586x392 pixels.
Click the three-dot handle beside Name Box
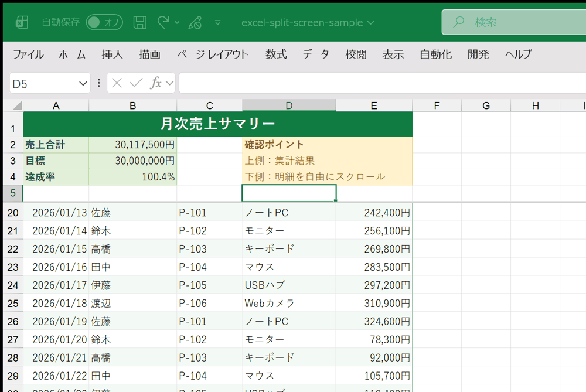tap(98, 83)
